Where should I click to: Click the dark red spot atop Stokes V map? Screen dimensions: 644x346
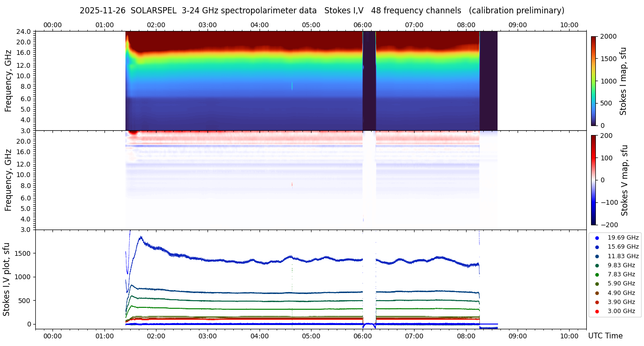(134, 132)
